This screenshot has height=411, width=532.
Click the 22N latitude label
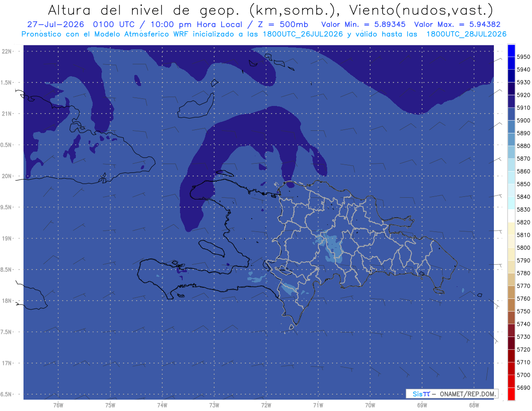(x=7, y=51)
